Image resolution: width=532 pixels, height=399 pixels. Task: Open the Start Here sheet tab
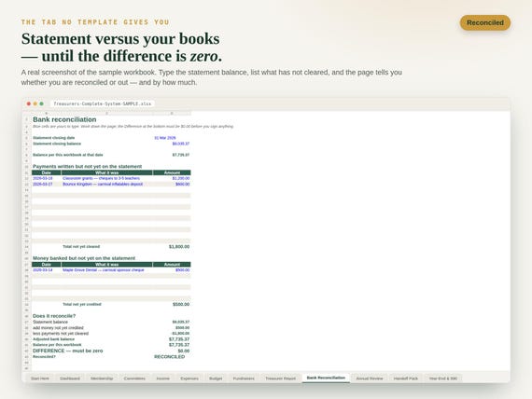40,378
